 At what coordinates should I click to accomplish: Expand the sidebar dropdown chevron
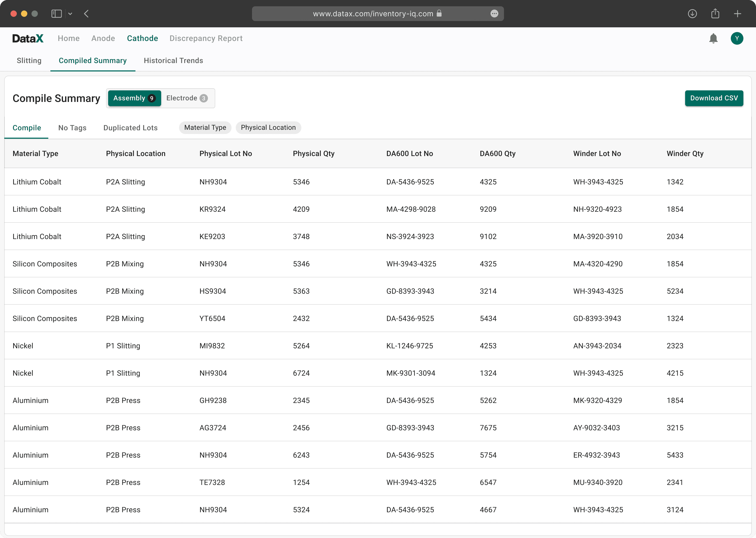(70, 14)
